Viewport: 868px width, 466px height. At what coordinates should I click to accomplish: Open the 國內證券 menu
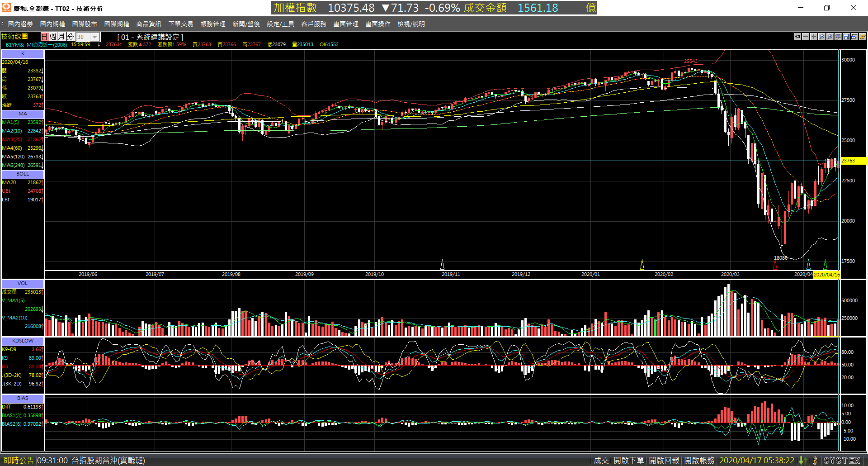(x=20, y=24)
